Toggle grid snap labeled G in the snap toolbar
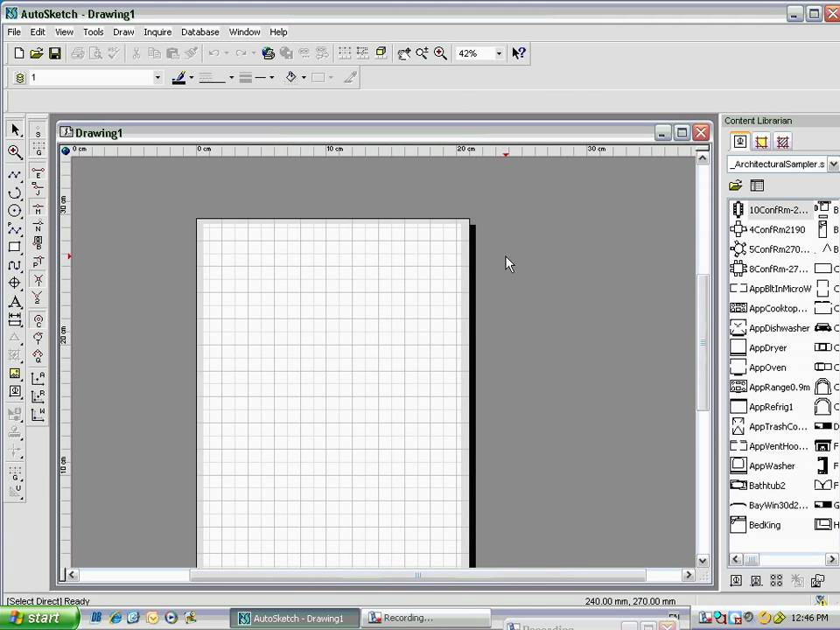This screenshot has width=840, height=630. tap(38, 149)
